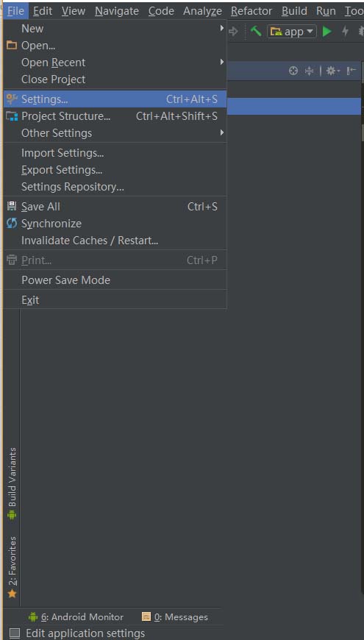Click the hide panel icon in header
The width and height of the screenshot is (364, 640).
click(351, 71)
